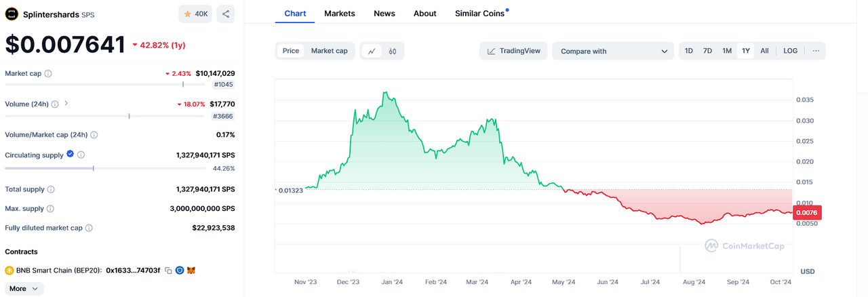Select the candlestick chart style icon
Image resolution: width=868 pixels, height=297 pixels.
(393, 51)
